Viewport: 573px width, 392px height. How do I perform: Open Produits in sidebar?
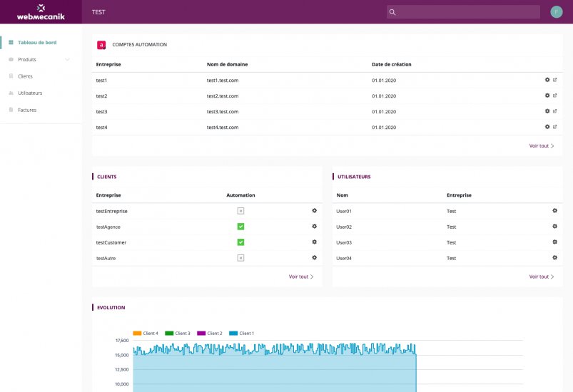click(27, 59)
